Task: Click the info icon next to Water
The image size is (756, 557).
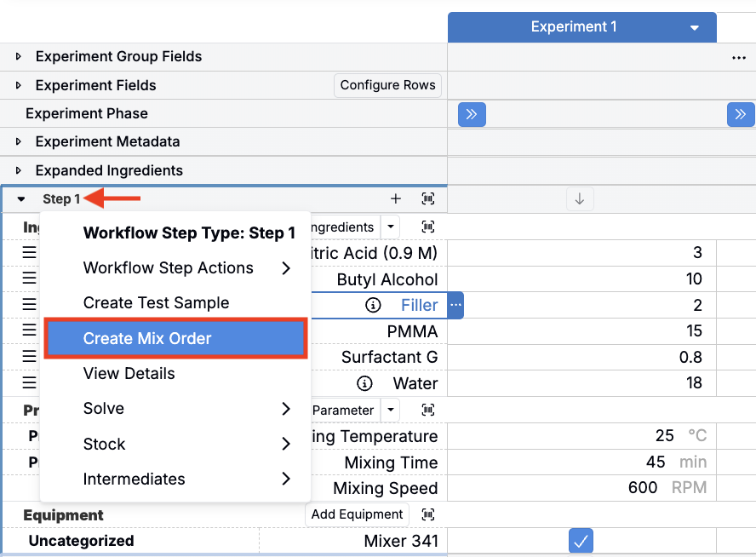Action: 364,383
